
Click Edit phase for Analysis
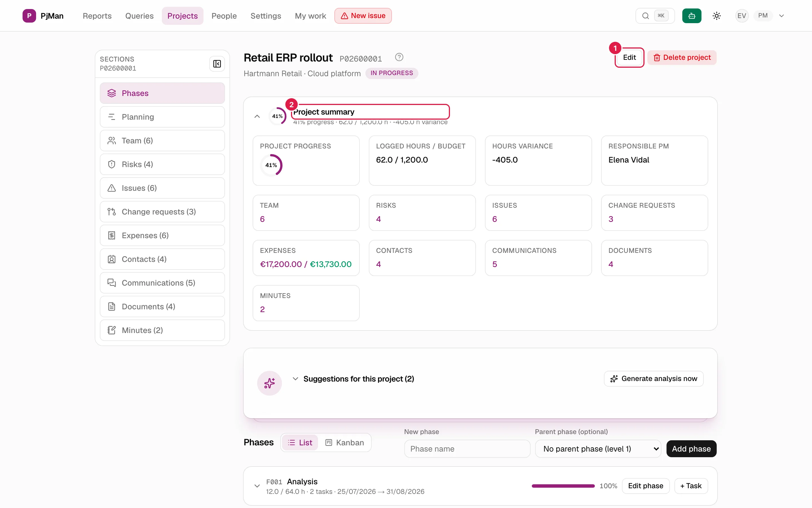(x=646, y=486)
